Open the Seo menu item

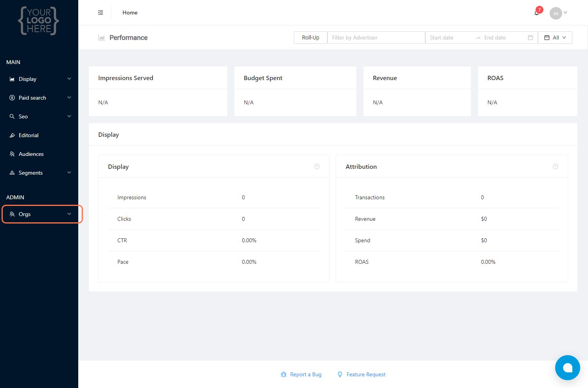[x=39, y=116]
